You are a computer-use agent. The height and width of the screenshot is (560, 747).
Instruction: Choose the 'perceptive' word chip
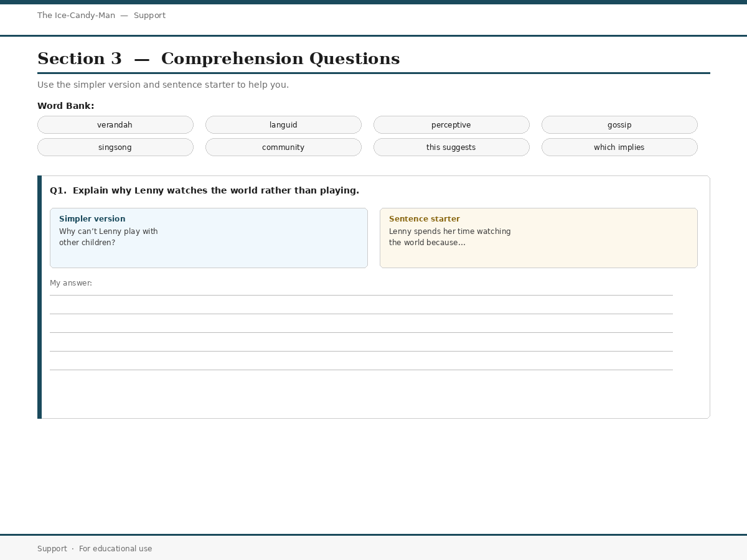pyautogui.click(x=451, y=125)
